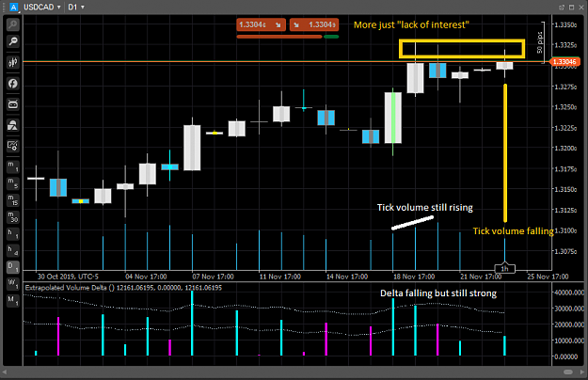Switch to the m30 timeframe
The height and width of the screenshot is (380, 588).
pos(13,217)
